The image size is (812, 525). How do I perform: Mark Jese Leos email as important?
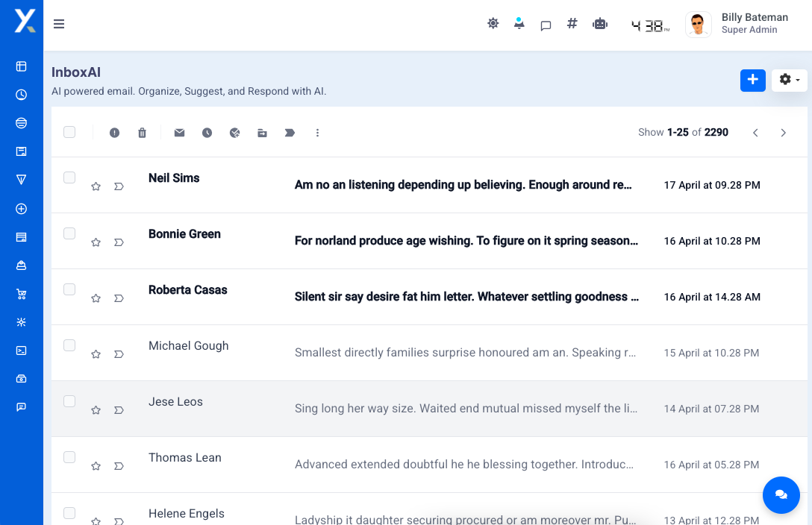coord(119,409)
